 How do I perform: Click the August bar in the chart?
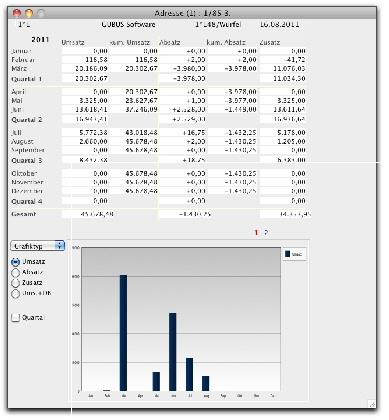pos(206,383)
